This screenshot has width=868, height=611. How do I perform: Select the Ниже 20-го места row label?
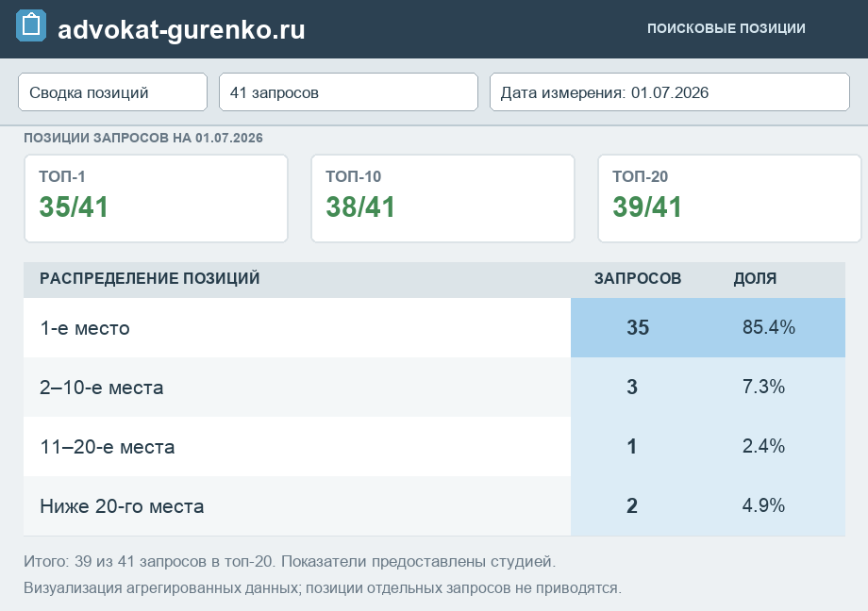(122, 505)
